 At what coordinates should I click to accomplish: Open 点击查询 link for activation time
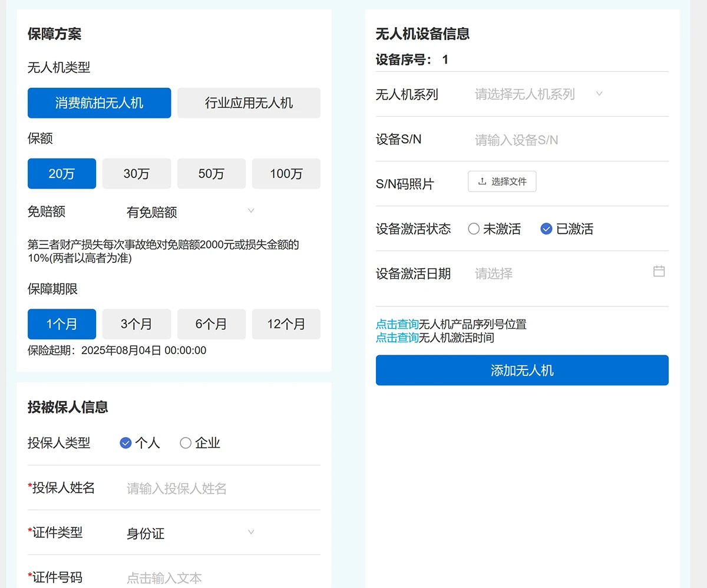click(397, 338)
